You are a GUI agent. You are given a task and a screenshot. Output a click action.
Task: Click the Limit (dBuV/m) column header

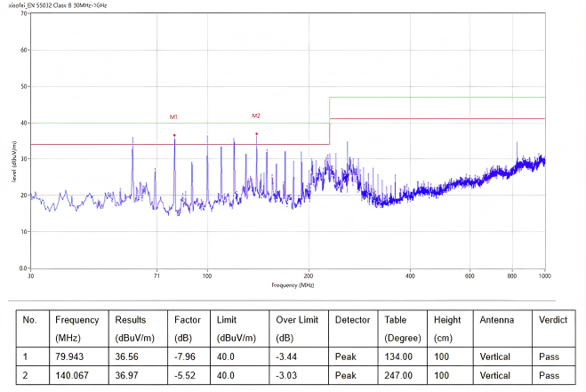pyautogui.click(x=239, y=329)
